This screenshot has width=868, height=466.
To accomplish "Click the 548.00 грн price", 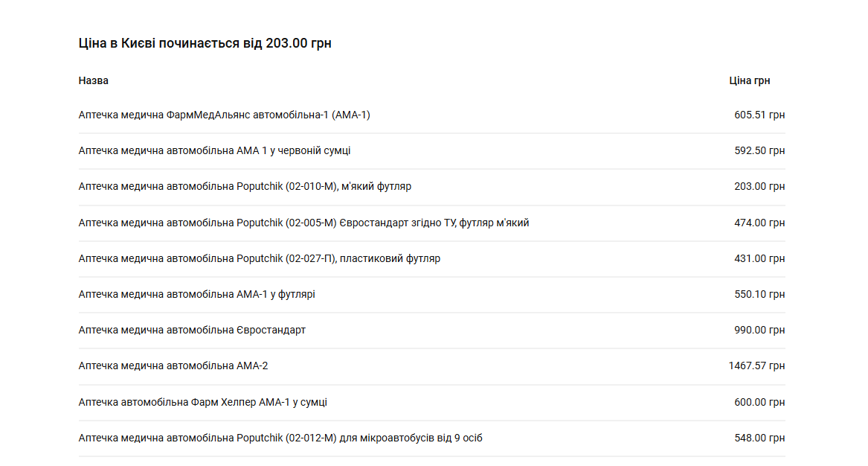I will pos(759,438).
